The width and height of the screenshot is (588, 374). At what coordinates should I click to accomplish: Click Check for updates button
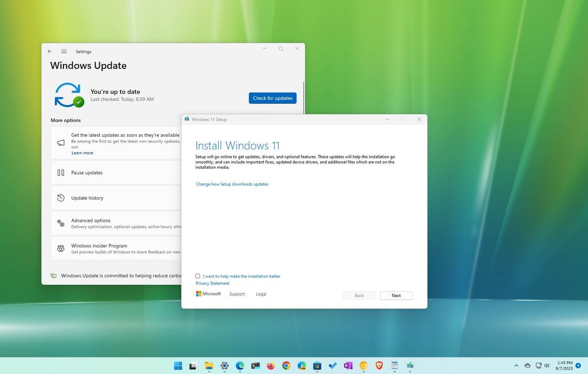272,98
